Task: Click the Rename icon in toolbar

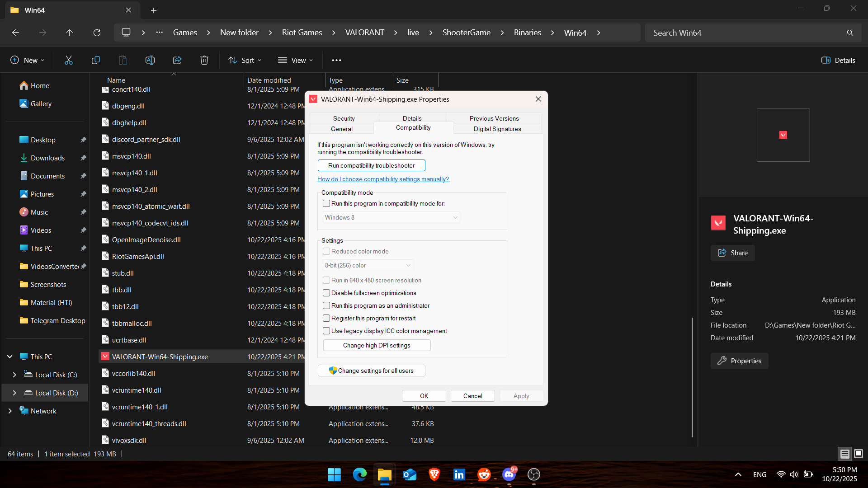Action: (150, 60)
